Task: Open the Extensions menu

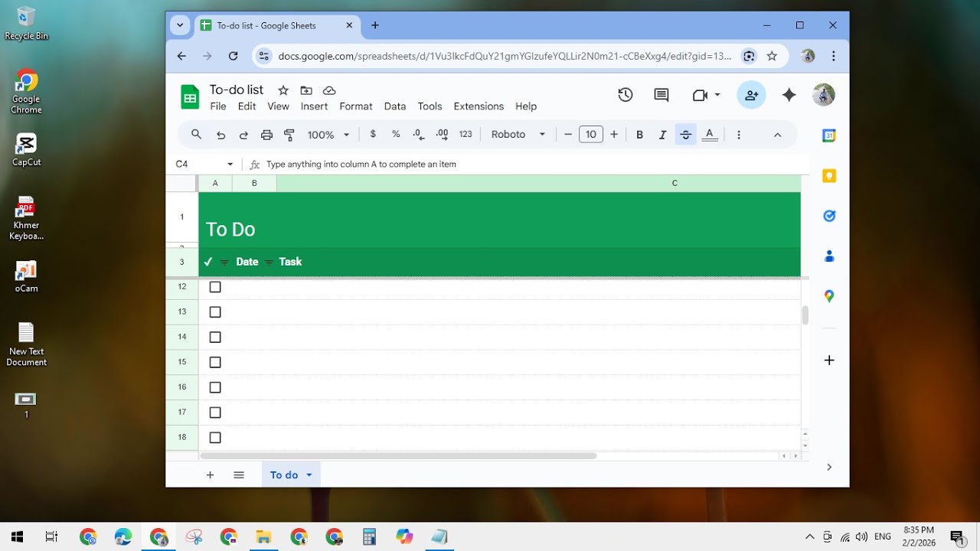Action: point(479,106)
